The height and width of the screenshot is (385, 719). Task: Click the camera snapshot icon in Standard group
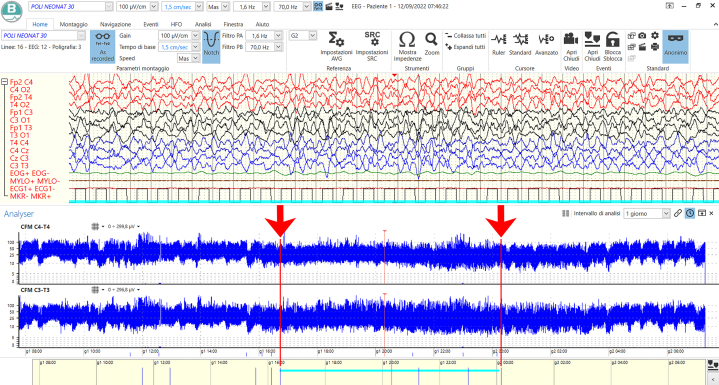[642, 35]
